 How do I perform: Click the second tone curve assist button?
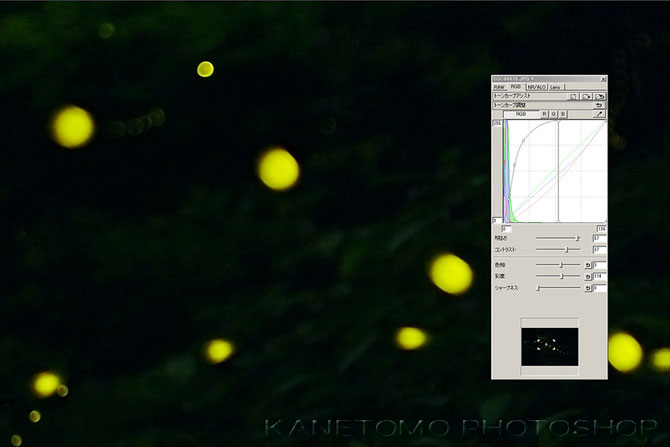click(x=586, y=97)
